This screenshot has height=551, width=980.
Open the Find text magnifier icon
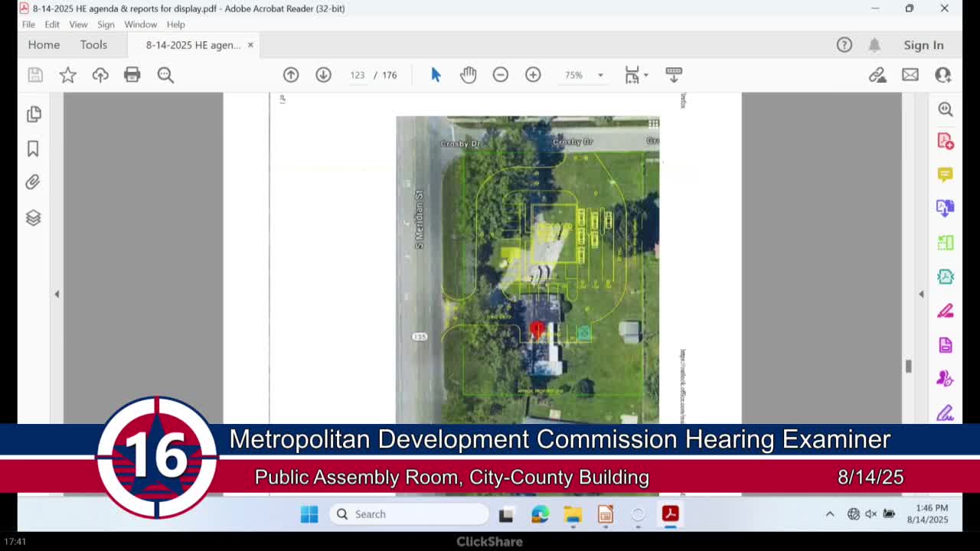[165, 75]
